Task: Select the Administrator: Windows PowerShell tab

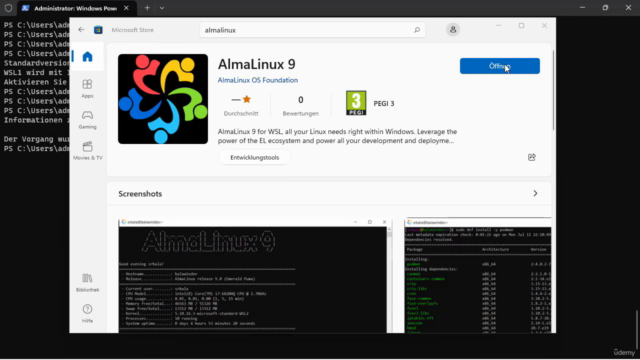Action: click(x=75, y=8)
